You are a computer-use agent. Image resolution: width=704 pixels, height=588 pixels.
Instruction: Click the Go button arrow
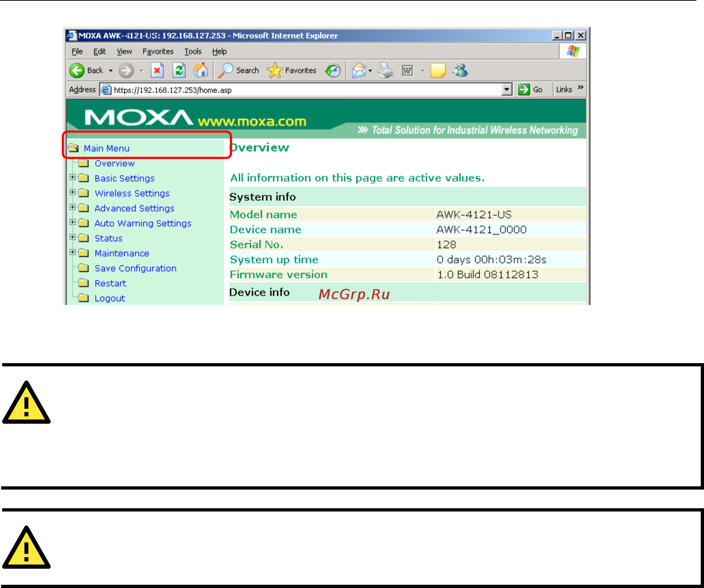tap(524, 89)
